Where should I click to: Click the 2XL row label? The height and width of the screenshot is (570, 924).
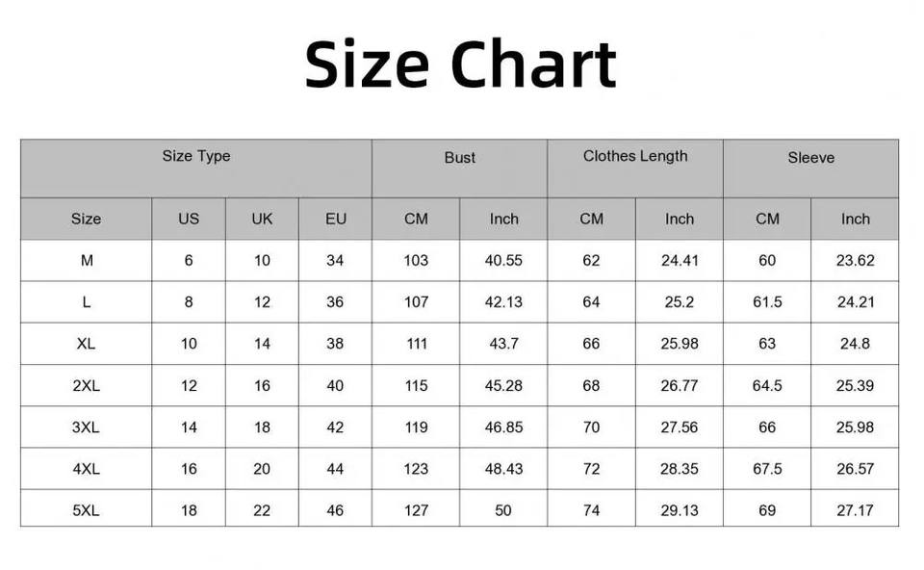[x=86, y=385]
